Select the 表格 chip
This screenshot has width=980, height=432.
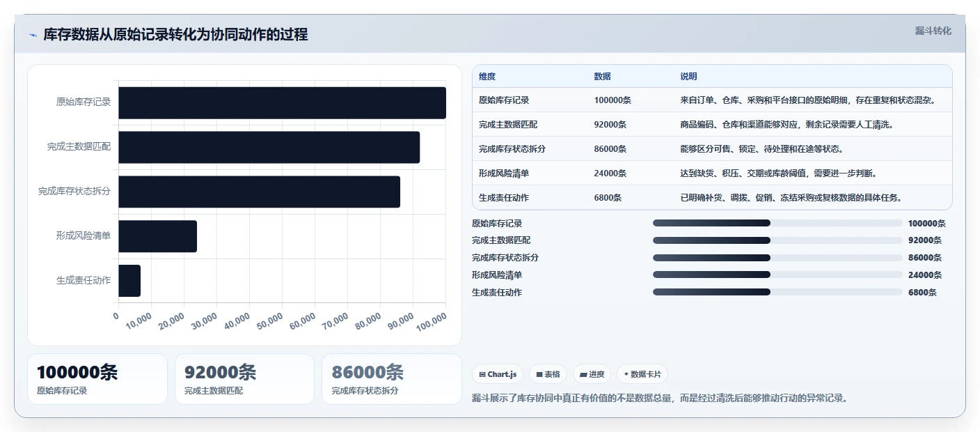tap(548, 374)
